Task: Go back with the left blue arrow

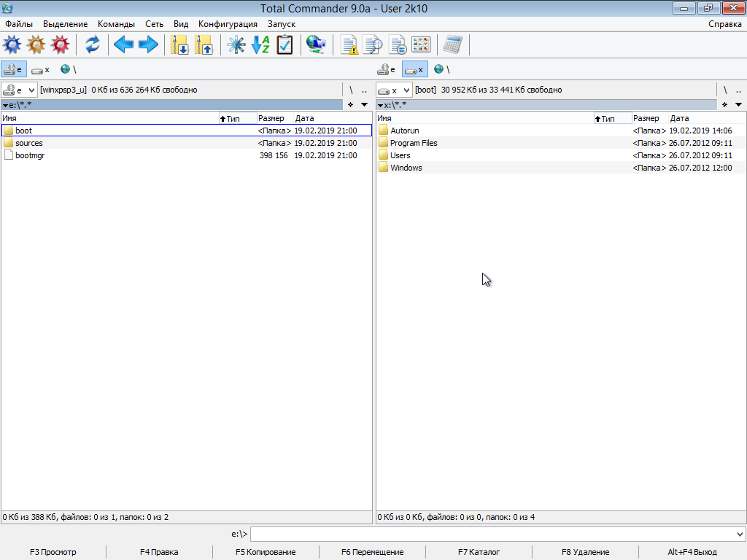Action: point(124,44)
